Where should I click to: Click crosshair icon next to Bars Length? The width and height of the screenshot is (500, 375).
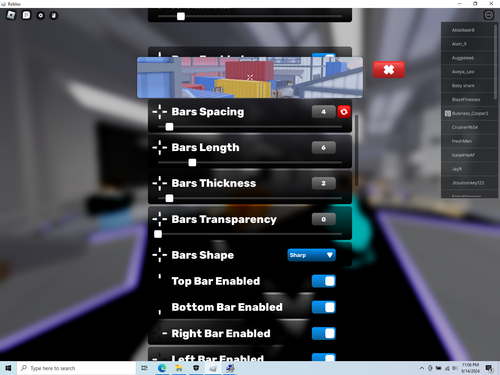160,147
